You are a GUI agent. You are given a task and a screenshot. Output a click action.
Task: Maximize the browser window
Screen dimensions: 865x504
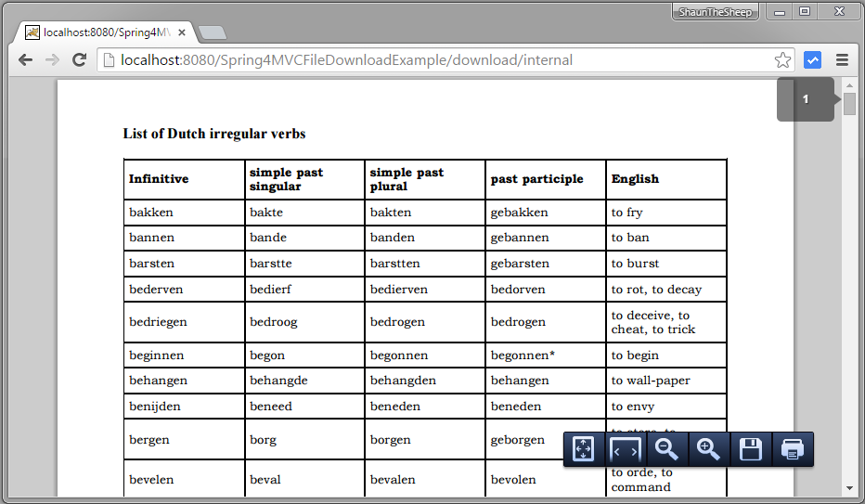[x=805, y=11]
